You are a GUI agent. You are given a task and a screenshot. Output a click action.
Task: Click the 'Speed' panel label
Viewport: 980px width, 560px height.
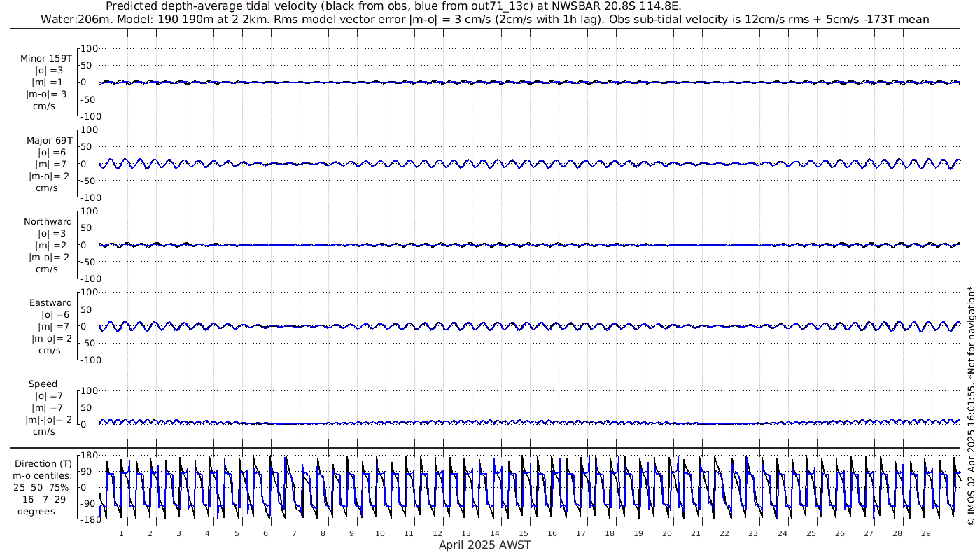(43, 384)
